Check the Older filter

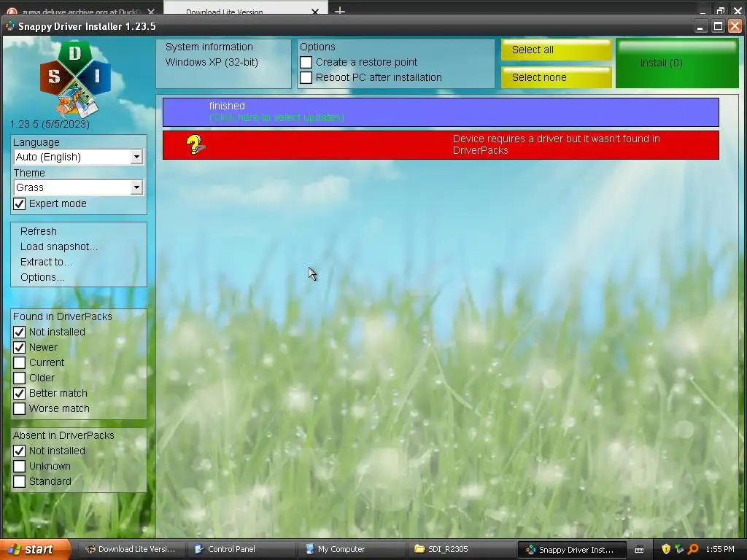[20, 378]
